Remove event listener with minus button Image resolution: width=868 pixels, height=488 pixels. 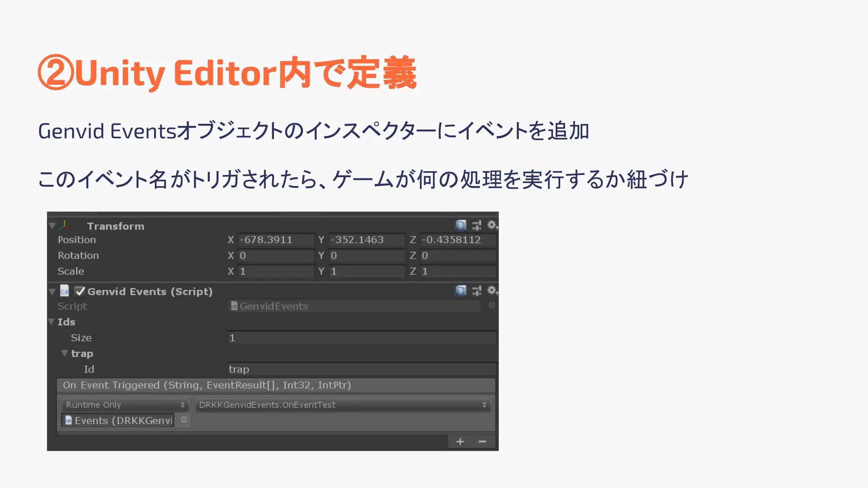click(x=482, y=442)
